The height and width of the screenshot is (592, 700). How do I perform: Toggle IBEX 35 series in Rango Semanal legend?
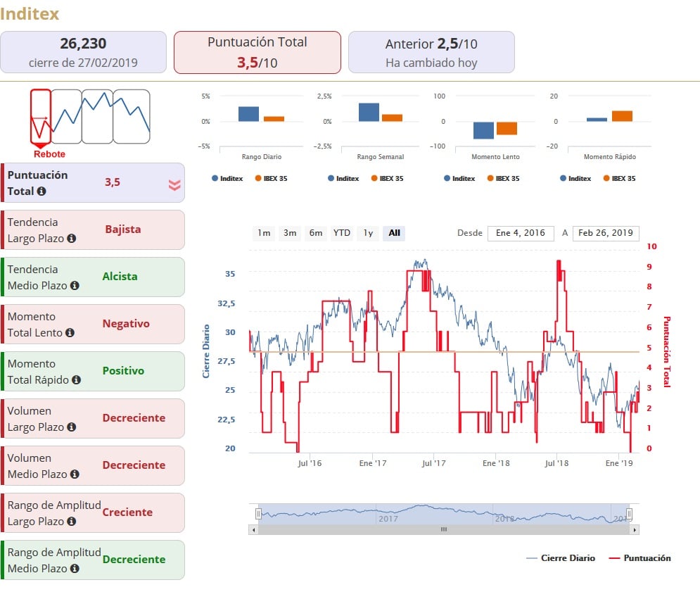[387, 178]
